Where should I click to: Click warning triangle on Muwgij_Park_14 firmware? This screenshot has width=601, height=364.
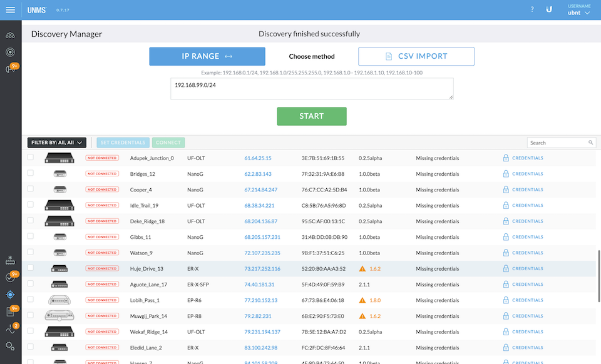(362, 316)
